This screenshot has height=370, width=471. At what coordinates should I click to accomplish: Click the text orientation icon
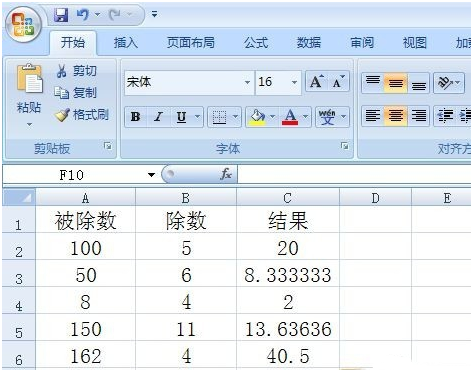[446, 82]
